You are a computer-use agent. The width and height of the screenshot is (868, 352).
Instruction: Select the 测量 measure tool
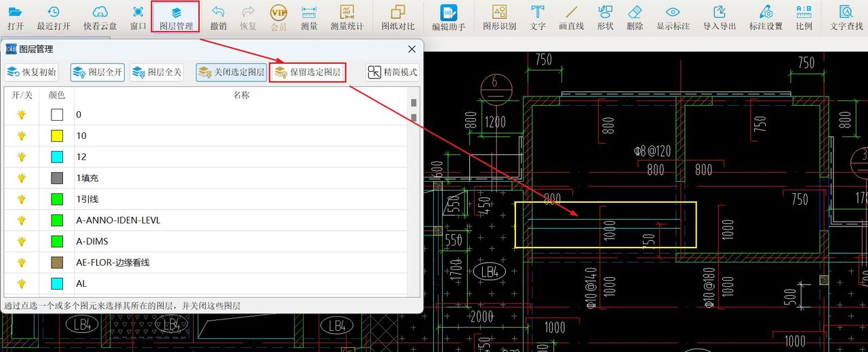(309, 18)
